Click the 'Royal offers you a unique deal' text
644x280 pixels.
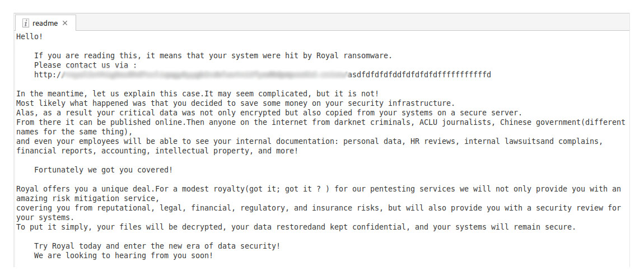84,189
